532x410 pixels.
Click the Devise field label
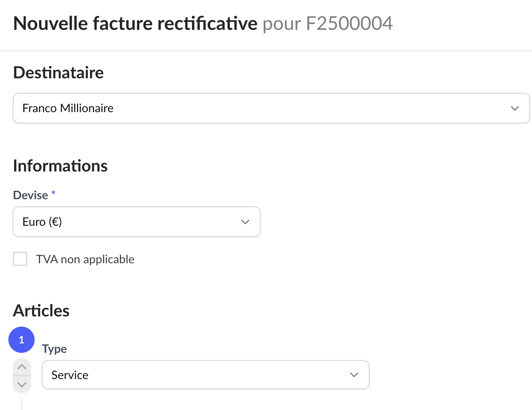pyautogui.click(x=31, y=195)
